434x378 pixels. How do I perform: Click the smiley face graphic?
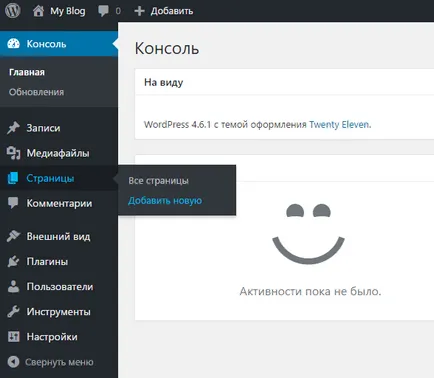click(x=308, y=233)
